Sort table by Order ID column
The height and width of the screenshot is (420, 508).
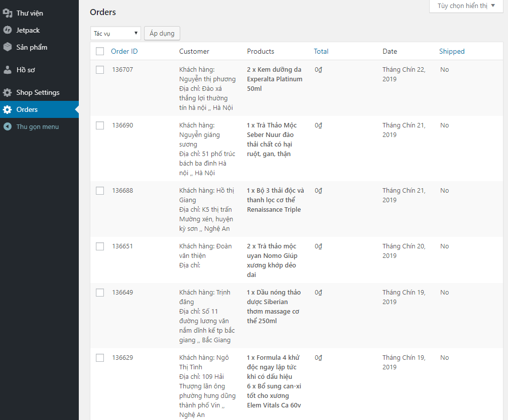point(124,51)
